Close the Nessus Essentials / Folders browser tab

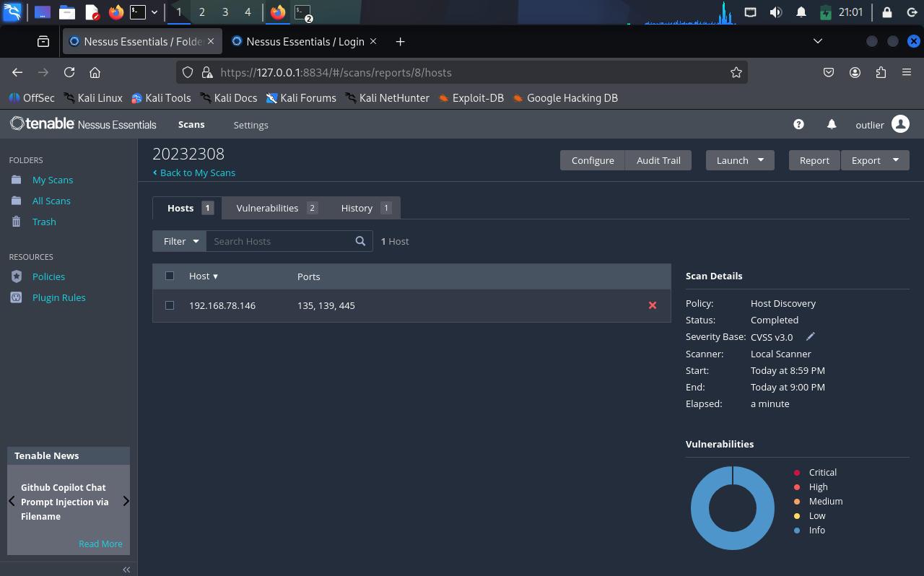coord(211,41)
